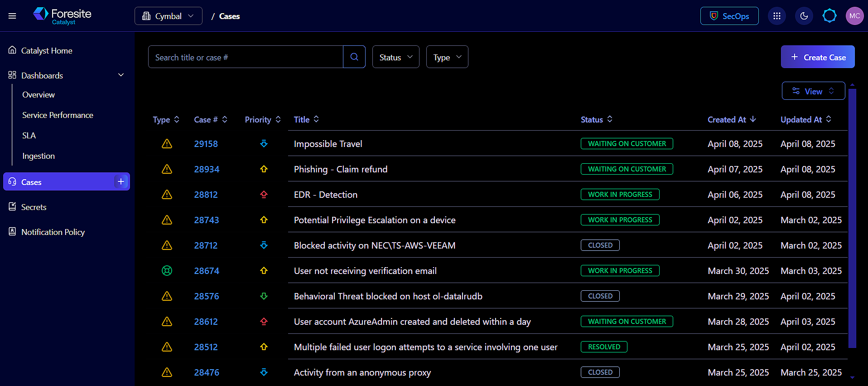This screenshot has width=868, height=386.
Task: Open the Type filter dropdown
Action: click(x=447, y=57)
